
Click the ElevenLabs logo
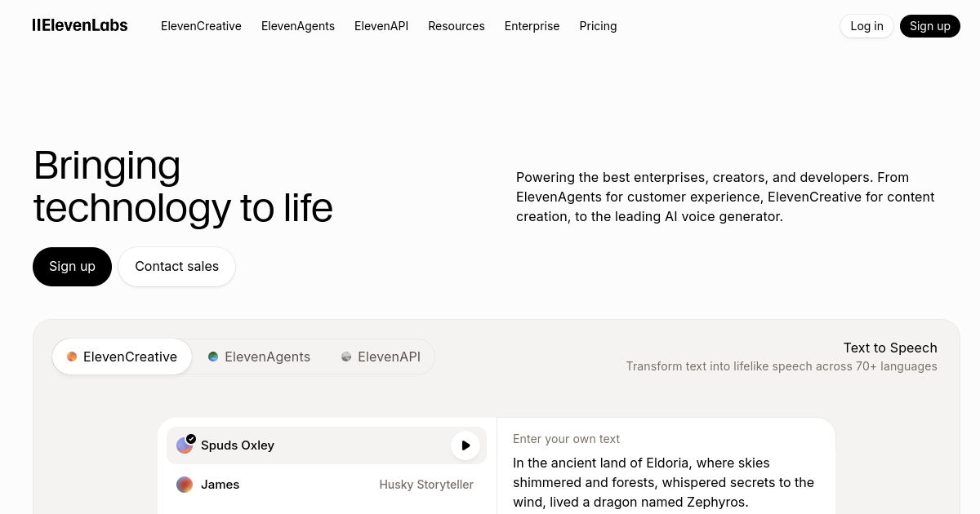pyautogui.click(x=80, y=25)
